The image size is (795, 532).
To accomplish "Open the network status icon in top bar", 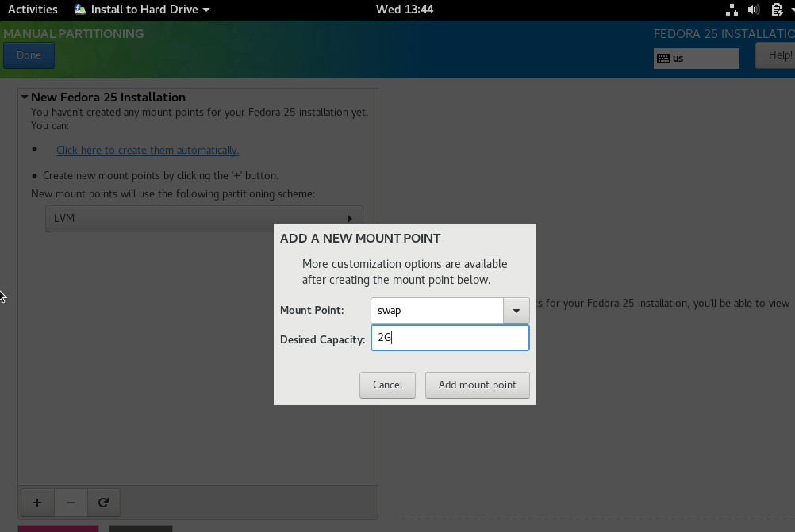I will 732,10.
